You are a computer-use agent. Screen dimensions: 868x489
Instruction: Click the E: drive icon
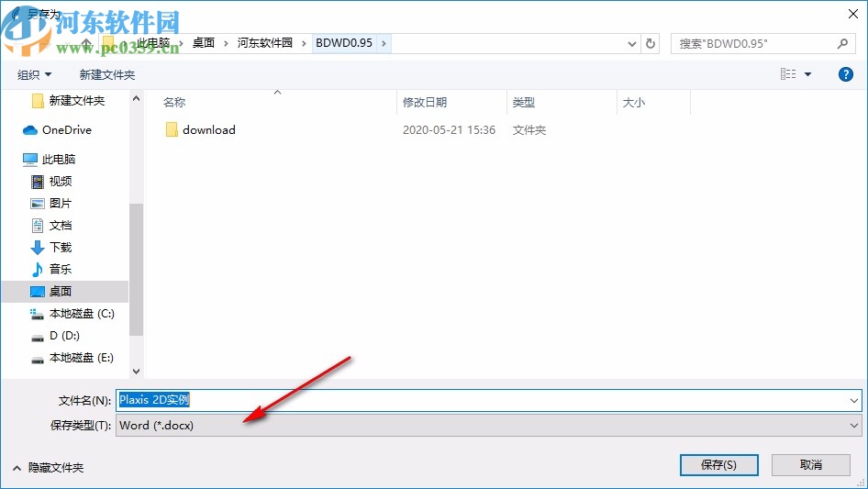click(37, 360)
